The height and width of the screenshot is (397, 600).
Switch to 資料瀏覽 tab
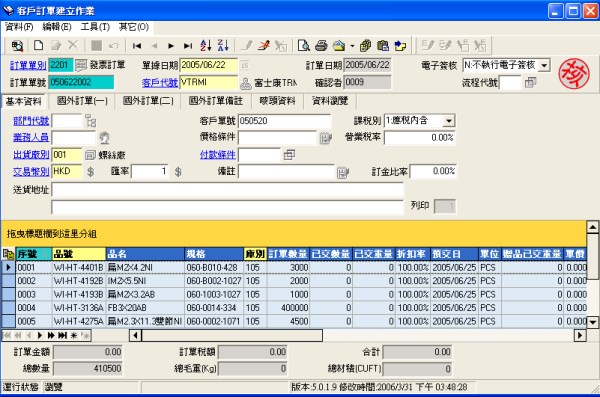click(330, 101)
